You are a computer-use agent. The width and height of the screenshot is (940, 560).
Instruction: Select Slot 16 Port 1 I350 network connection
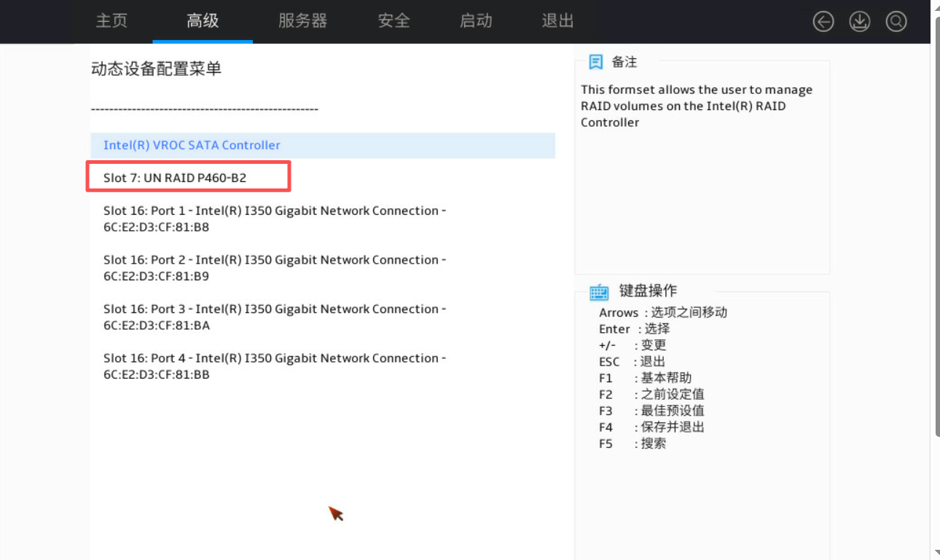point(273,218)
